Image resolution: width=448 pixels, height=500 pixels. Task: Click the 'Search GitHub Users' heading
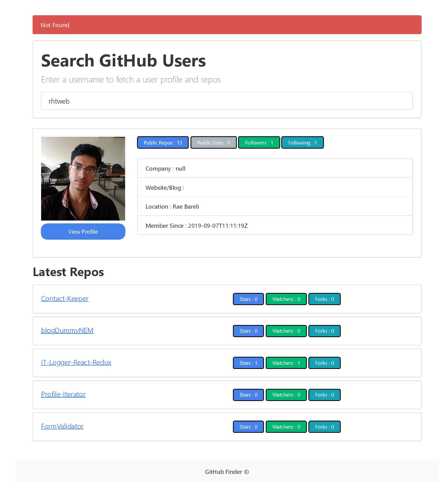pos(123,61)
